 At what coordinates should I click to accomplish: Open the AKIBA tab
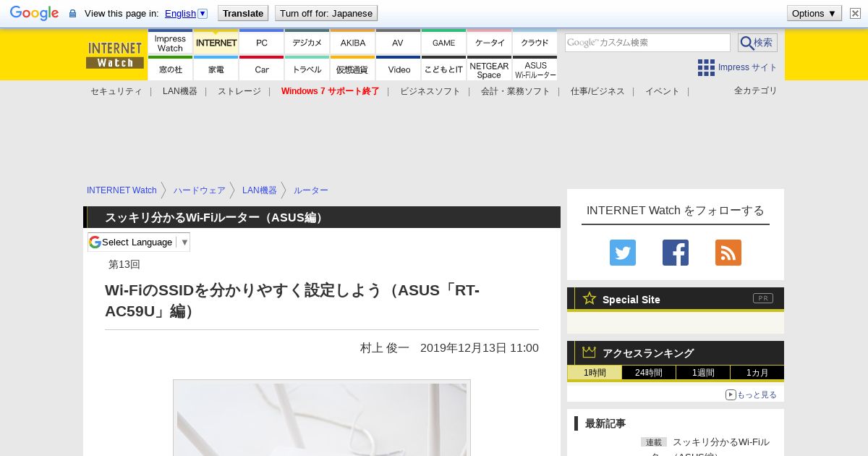coord(352,42)
